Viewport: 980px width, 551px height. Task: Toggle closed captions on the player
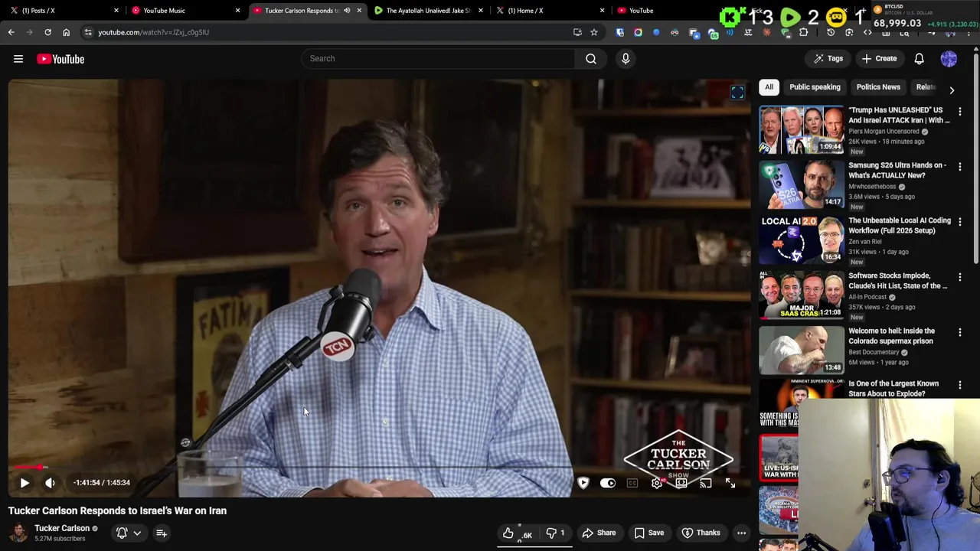pyautogui.click(x=632, y=483)
